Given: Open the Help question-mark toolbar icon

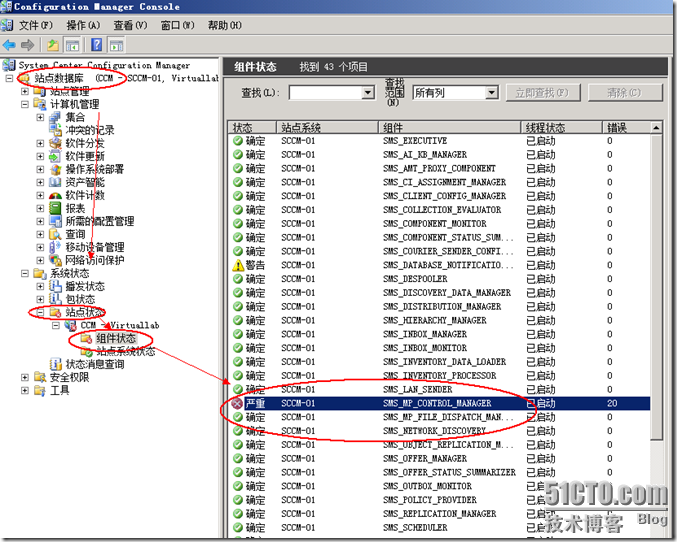Looking at the screenshot, I should (97, 44).
